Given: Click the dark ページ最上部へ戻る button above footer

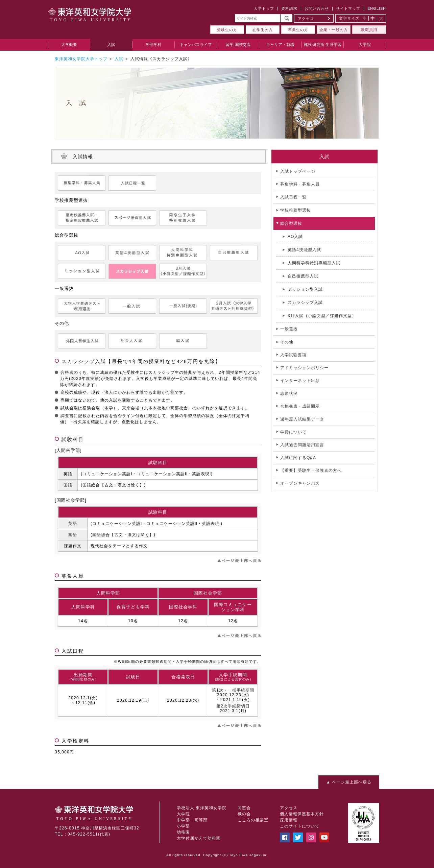Looking at the screenshot, I should 348,782.
